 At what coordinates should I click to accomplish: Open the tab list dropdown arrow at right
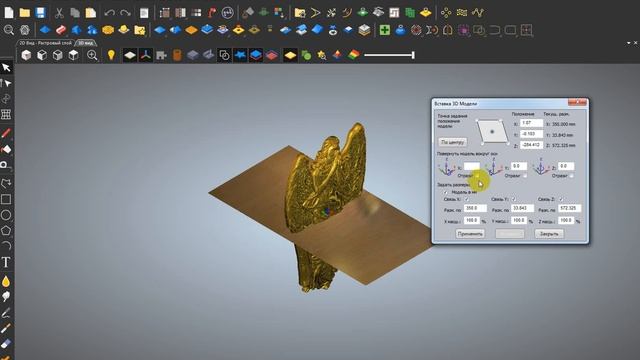(x=629, y=43)
